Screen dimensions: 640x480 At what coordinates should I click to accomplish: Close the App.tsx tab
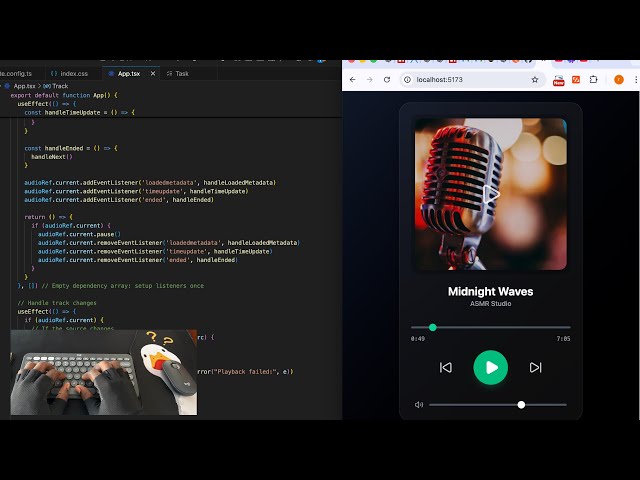click(x=153, y=73)
